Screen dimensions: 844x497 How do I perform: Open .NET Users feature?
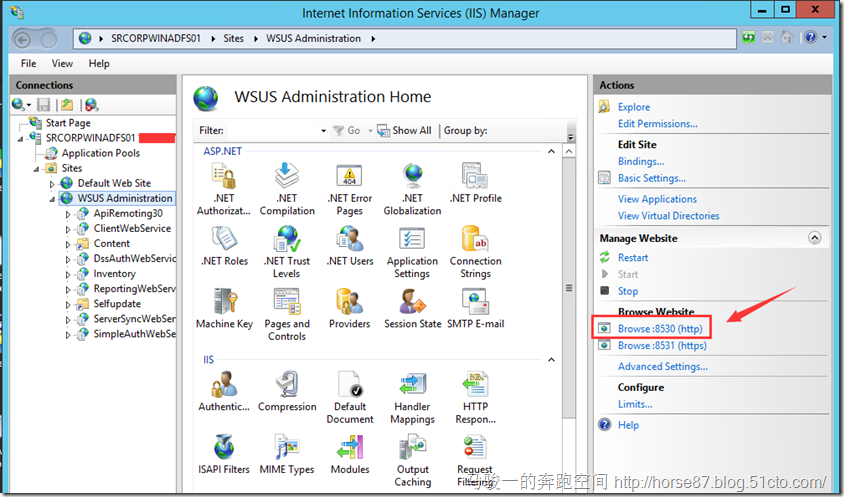pos(350,246)
